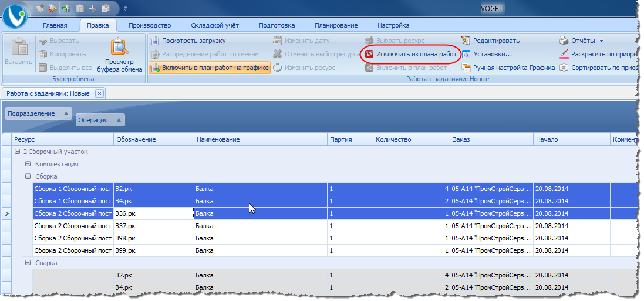This screenshot has width=644, height=301.
Task: Select the B36.рк cell
Action: point(154,213)
